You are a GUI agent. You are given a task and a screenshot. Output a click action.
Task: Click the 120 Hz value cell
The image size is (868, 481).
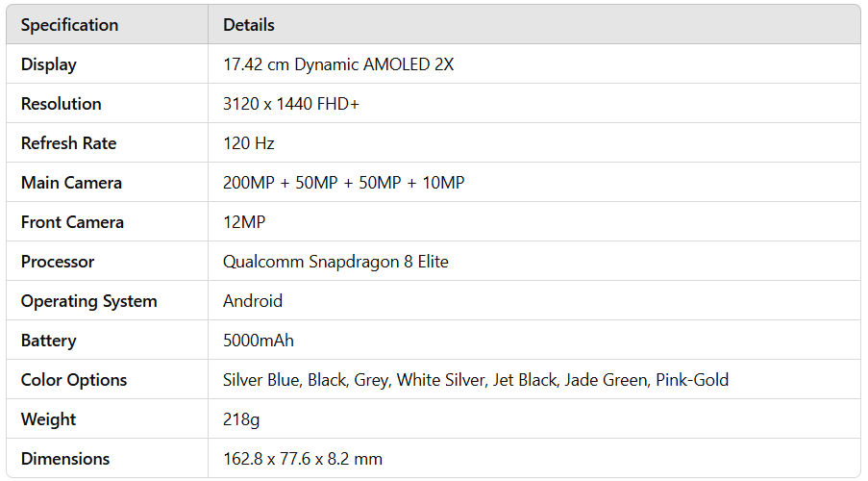point(249,143)
